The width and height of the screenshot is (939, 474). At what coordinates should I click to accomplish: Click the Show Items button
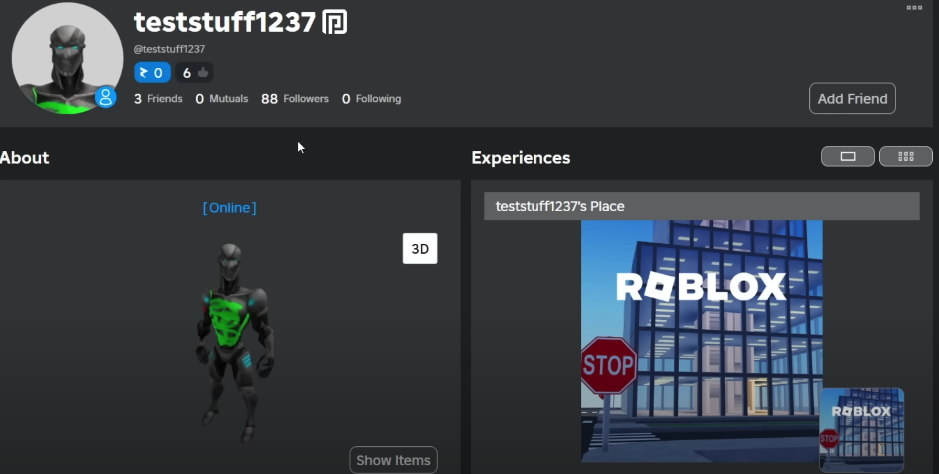click(393, 460)
